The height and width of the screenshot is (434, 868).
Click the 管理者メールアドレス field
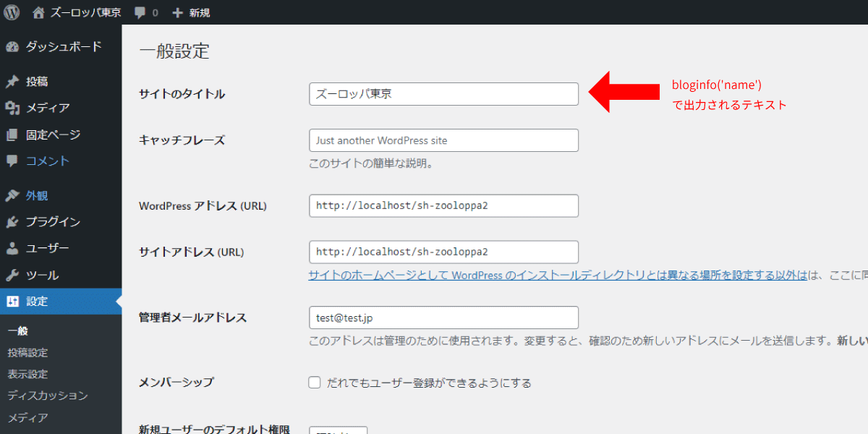pyautogui.click(x=443, y=318)
